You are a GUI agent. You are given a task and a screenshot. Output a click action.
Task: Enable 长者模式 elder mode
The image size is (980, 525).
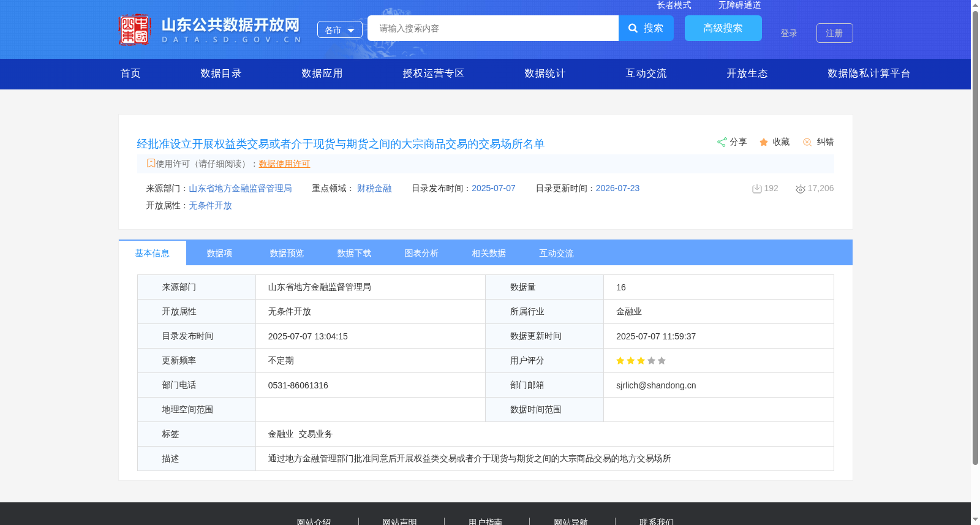coord(674,5)
